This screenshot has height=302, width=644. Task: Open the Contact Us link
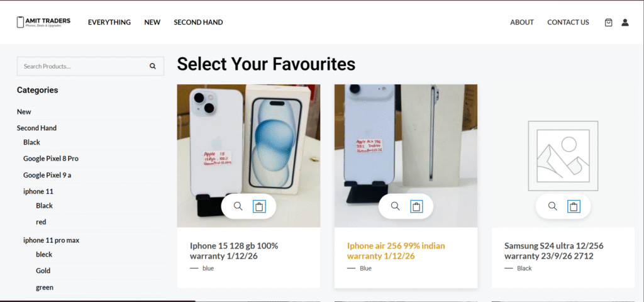point(568,22)
